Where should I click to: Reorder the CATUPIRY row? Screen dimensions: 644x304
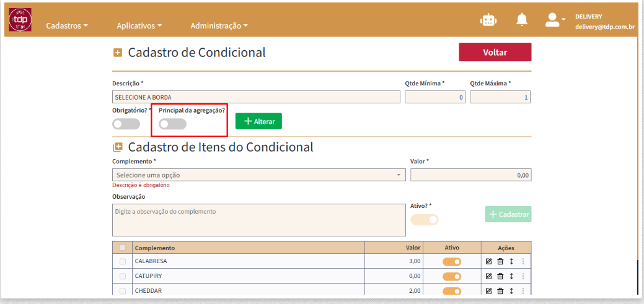point(512,276)
